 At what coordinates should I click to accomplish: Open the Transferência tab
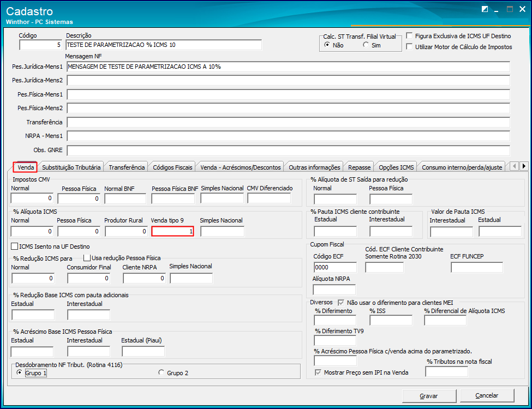coord(127,167)
